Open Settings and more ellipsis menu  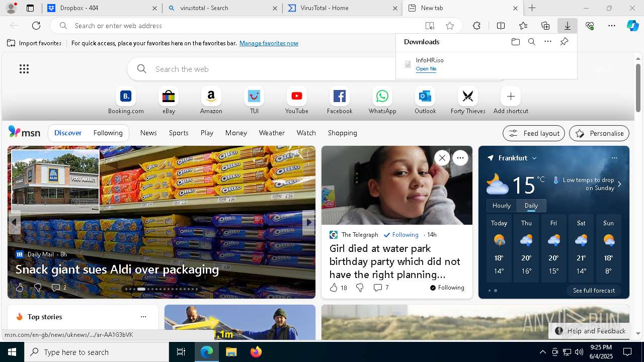(612, 26)
